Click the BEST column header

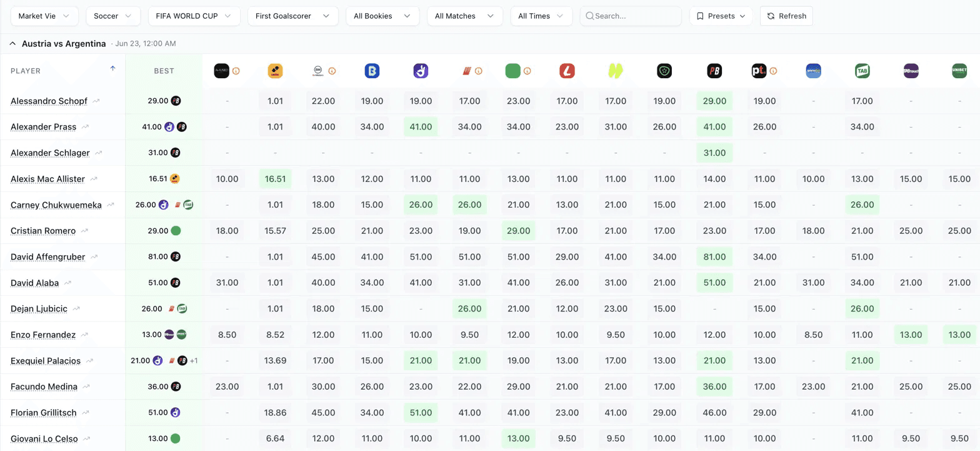(164, 71)
